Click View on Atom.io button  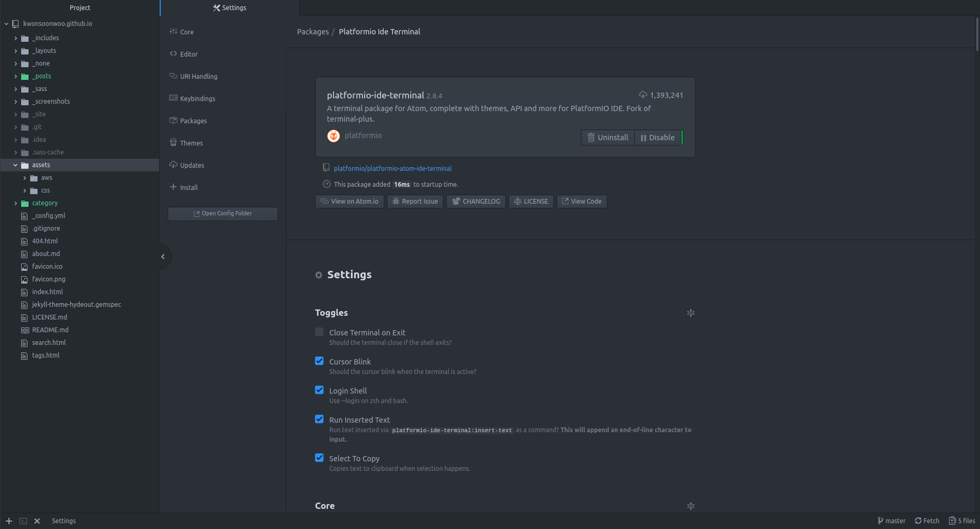pyautogui.click(x=349, y=202)
